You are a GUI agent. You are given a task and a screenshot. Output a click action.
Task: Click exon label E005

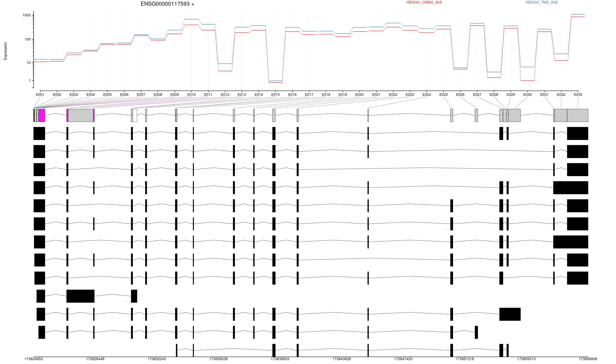pyautogui.click(x=107, y=95)
